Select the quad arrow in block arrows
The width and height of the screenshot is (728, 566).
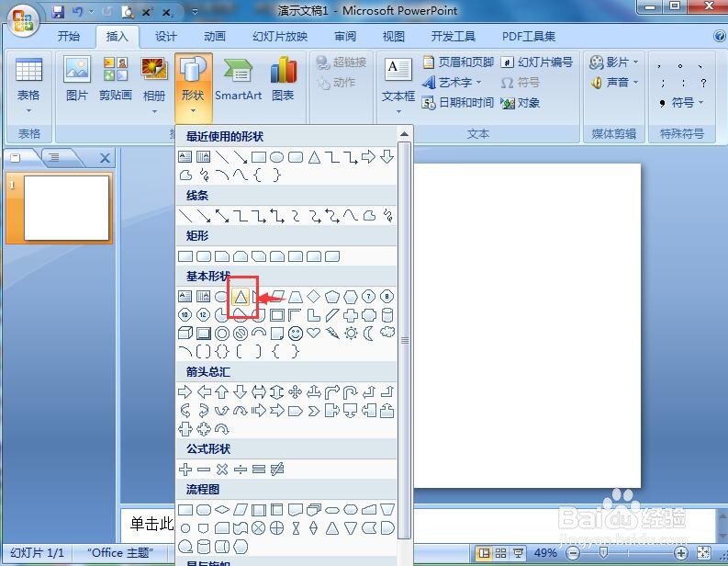296,391
